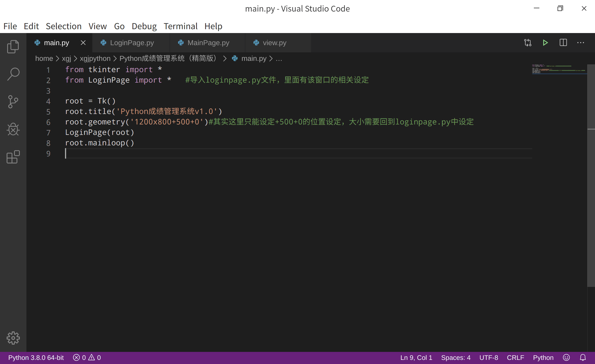Expand the xgjpython breadcrumb

point(95,58)
